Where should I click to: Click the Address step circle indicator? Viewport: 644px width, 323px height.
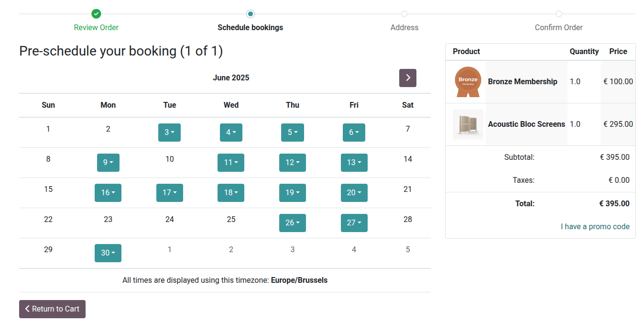(404, 14)
